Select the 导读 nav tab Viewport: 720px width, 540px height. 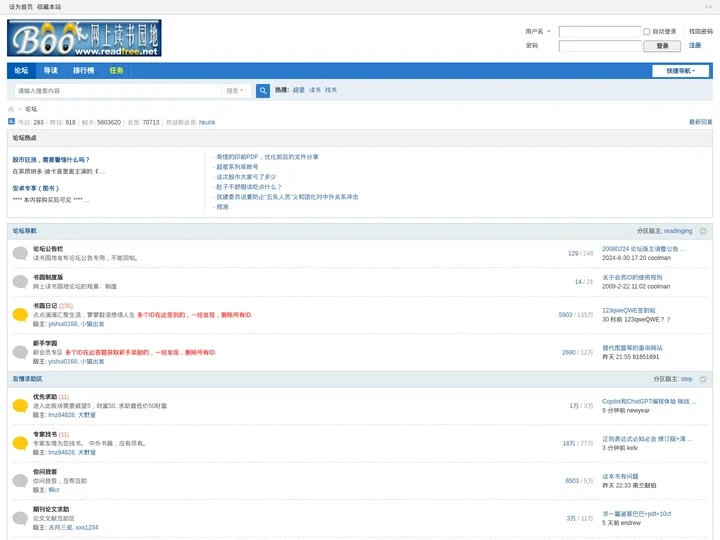click(51, 70)
